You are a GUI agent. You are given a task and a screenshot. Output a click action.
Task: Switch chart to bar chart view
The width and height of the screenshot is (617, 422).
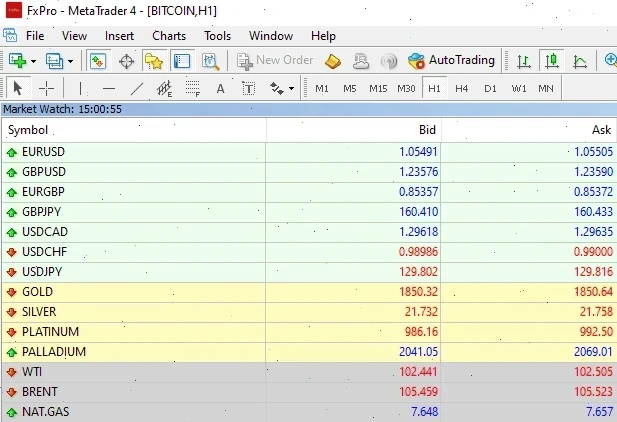523,61
